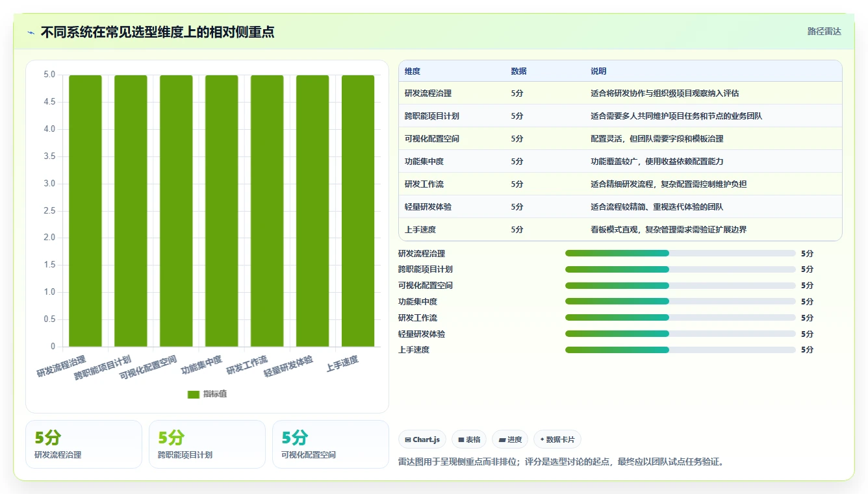This screenshot has height=494, width=868.
Task: Click the footer note about 雷达图
Action: (561, 462)
